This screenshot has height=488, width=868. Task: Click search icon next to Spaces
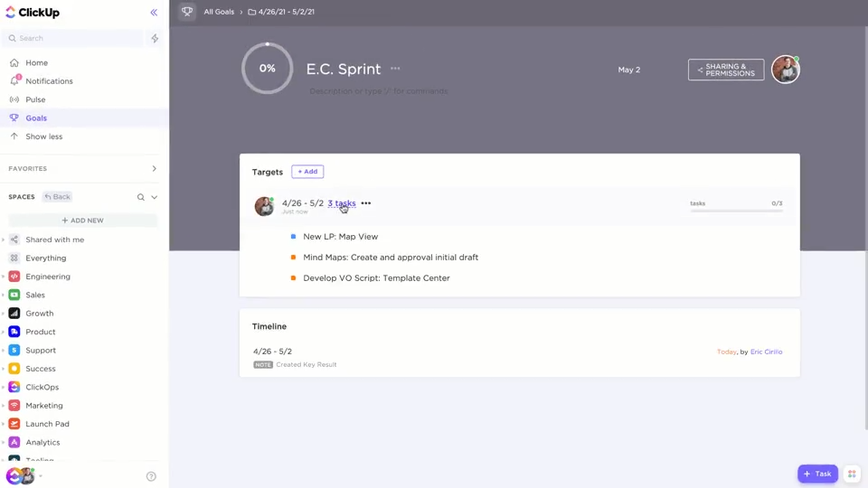click(141, 197)
